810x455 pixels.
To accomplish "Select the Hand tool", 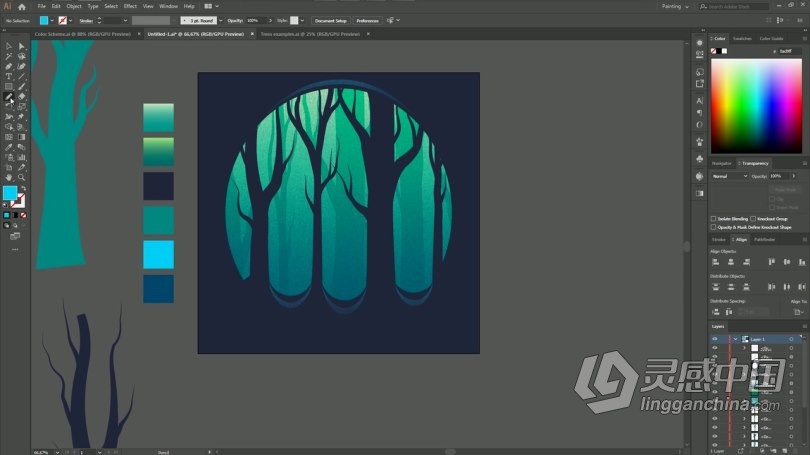I will (x=9, y=177).
